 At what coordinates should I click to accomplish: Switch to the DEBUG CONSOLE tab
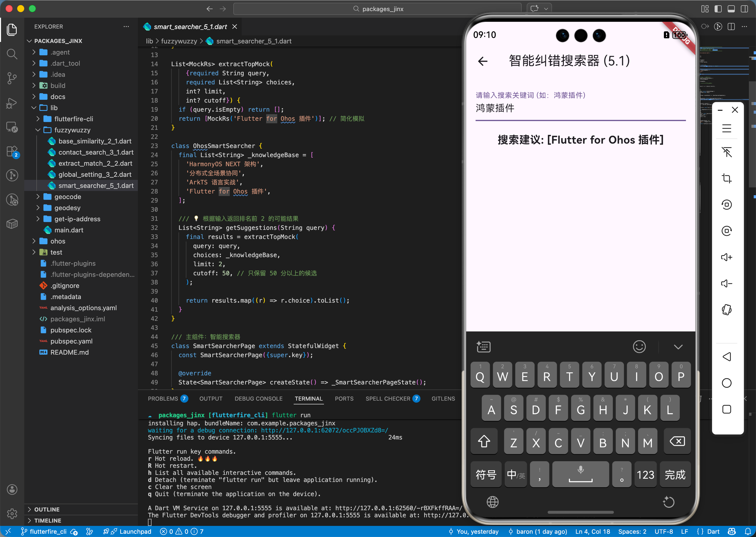click(259, 399)
